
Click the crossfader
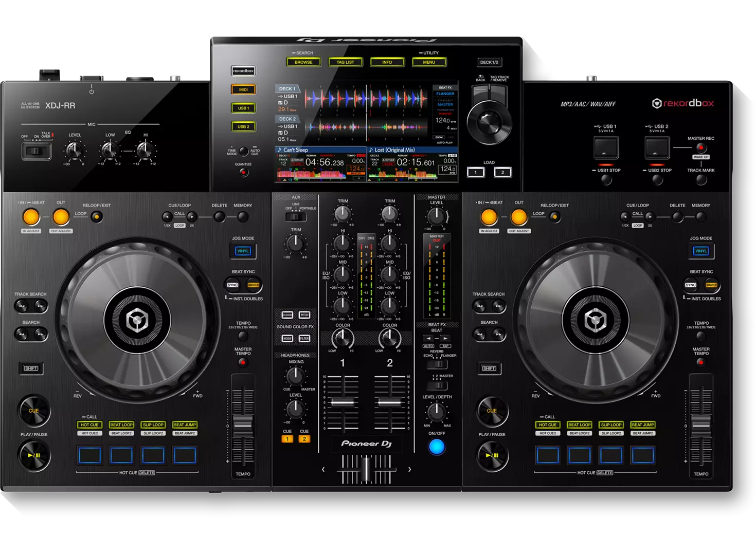(366, 469)
